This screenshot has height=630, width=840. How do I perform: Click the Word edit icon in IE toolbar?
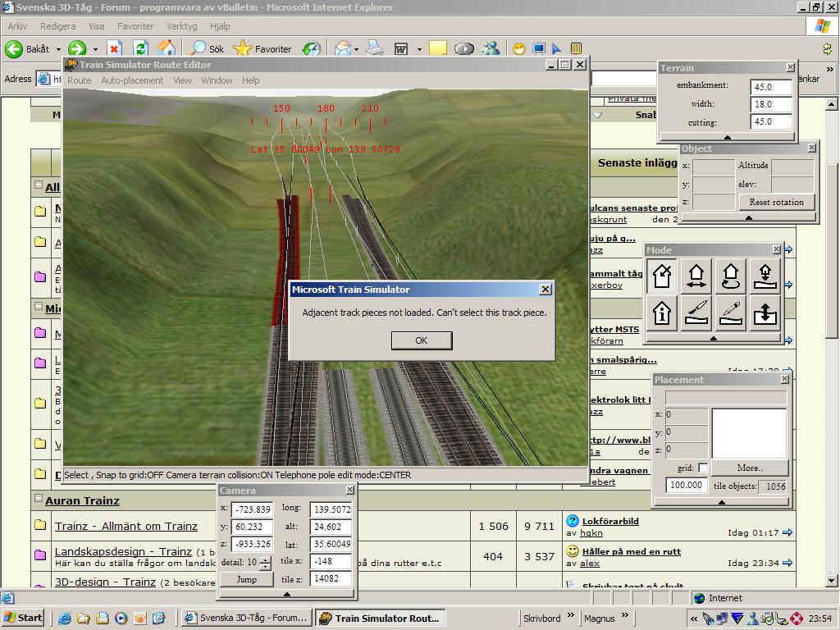coord(400,48)
